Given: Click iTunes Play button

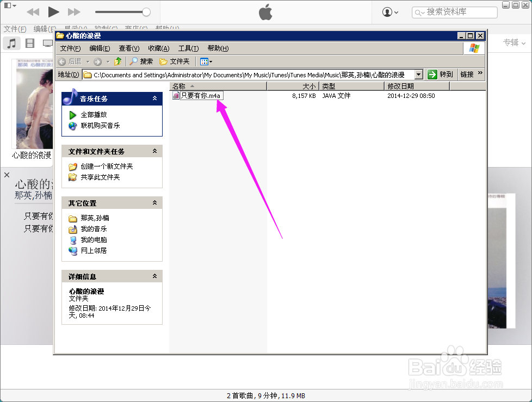Looking at the screenshot, I should (53, 11).
